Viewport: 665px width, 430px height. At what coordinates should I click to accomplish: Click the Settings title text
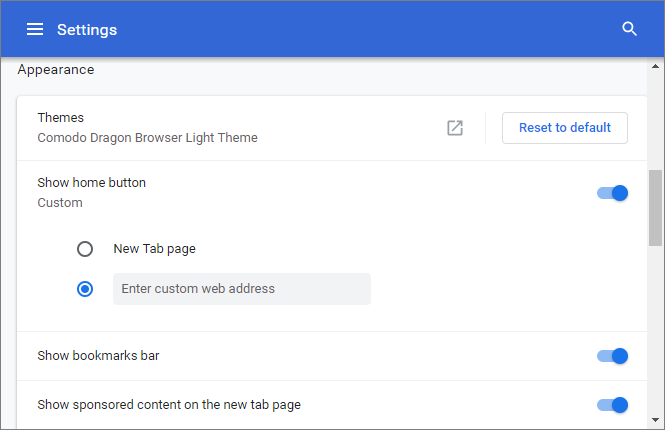click(x=87, y=30)
